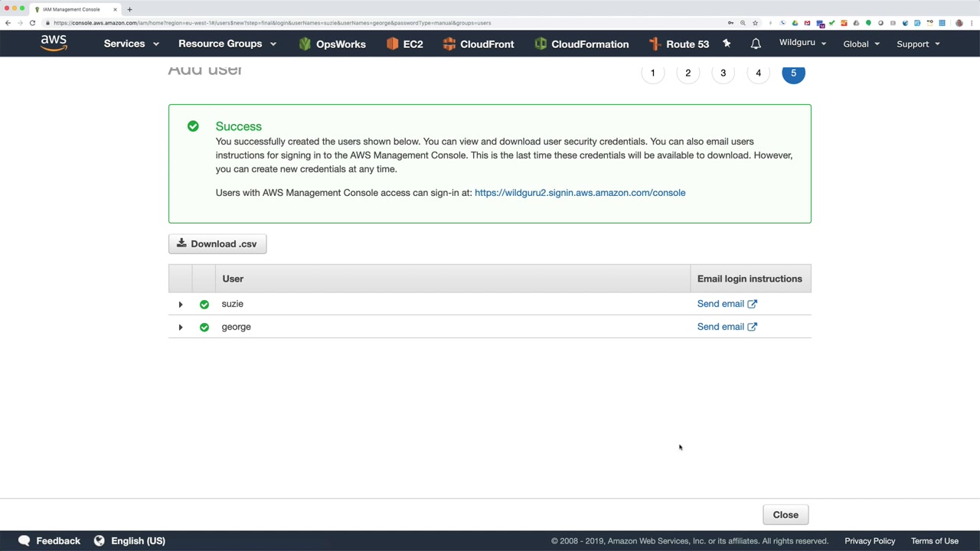Open the CloudFormation shortcut
980x551 pixels.
[582, 44]
